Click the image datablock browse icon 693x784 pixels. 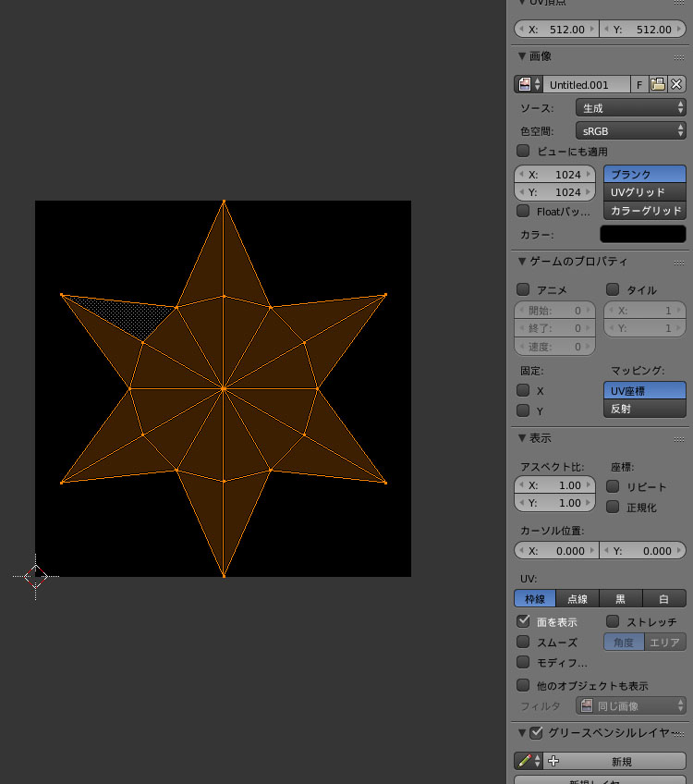pyautogui.click(x=524, y=84)
